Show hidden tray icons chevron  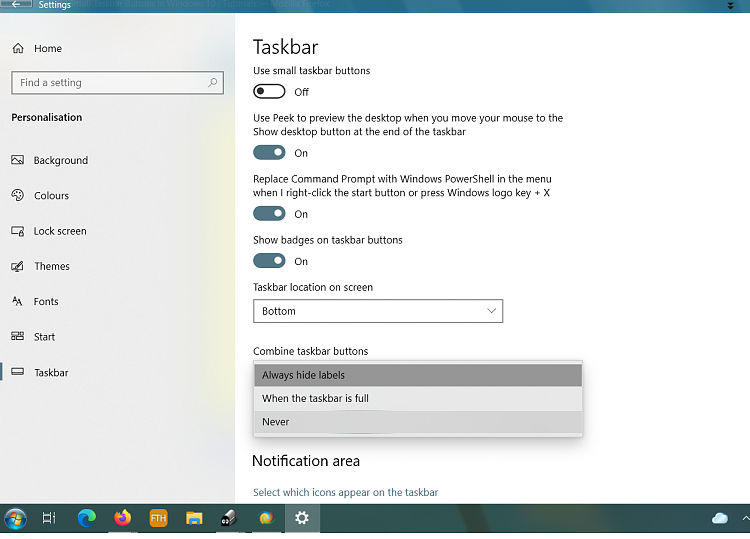coord(746,518)
